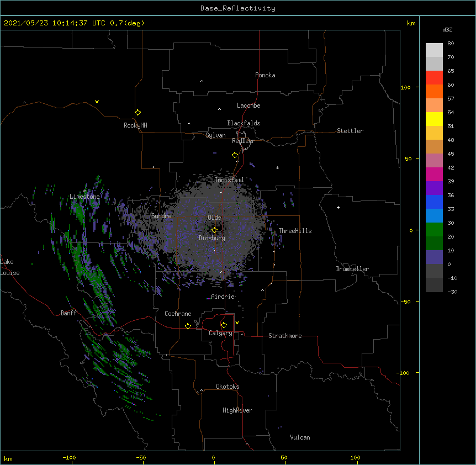Image resolution: width=476 pixels, height=465 pixels.
Task: Click the white plus marker west of Drumheller
Action: 338,207
